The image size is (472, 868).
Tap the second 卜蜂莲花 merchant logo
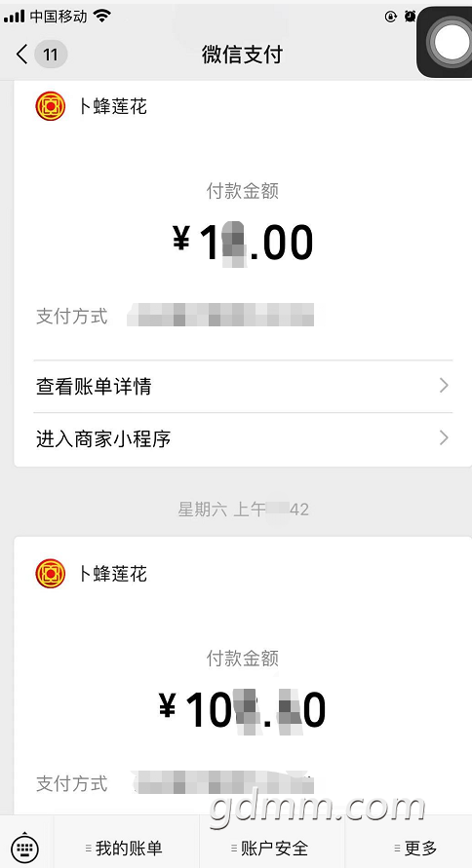[51, 573]
